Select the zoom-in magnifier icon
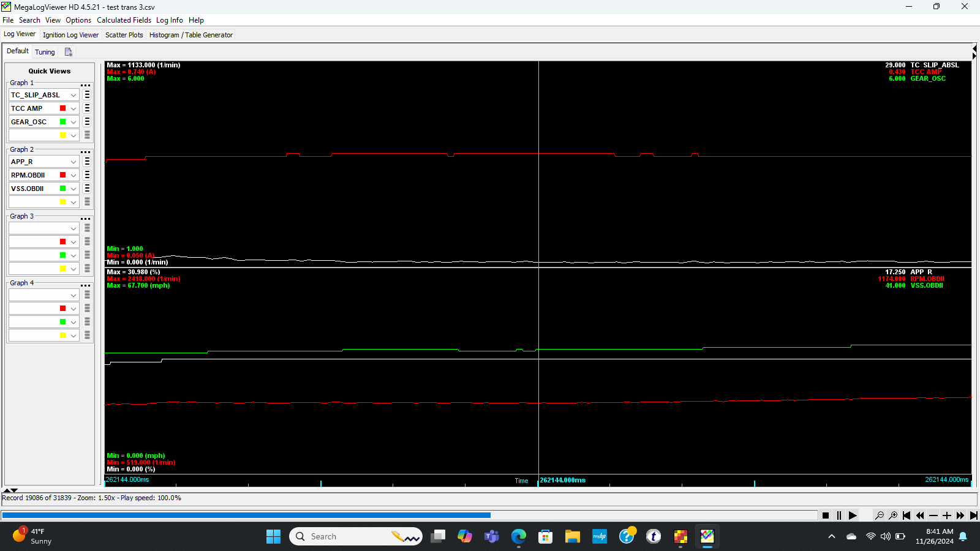 tap(894, 515)
